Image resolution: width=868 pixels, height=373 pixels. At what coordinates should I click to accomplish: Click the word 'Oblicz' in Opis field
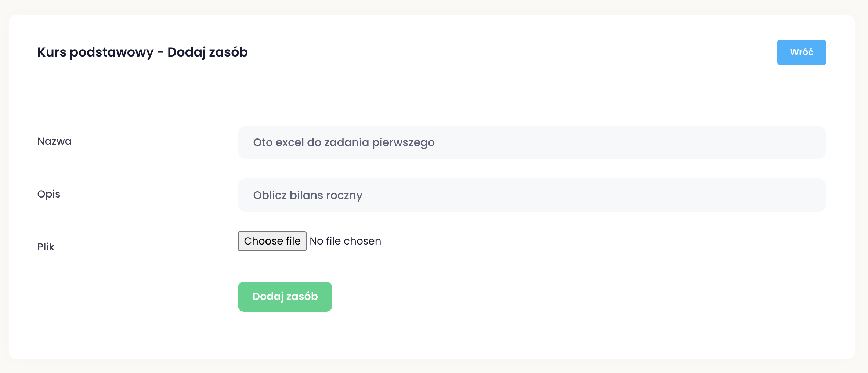point(270,195)
